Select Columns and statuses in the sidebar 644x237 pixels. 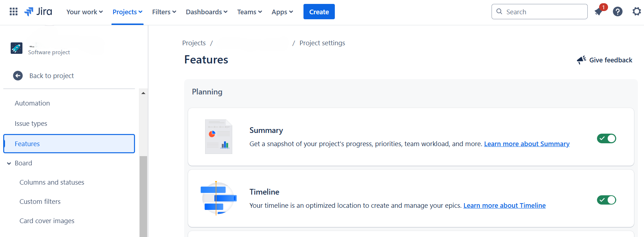click(52, 182)
